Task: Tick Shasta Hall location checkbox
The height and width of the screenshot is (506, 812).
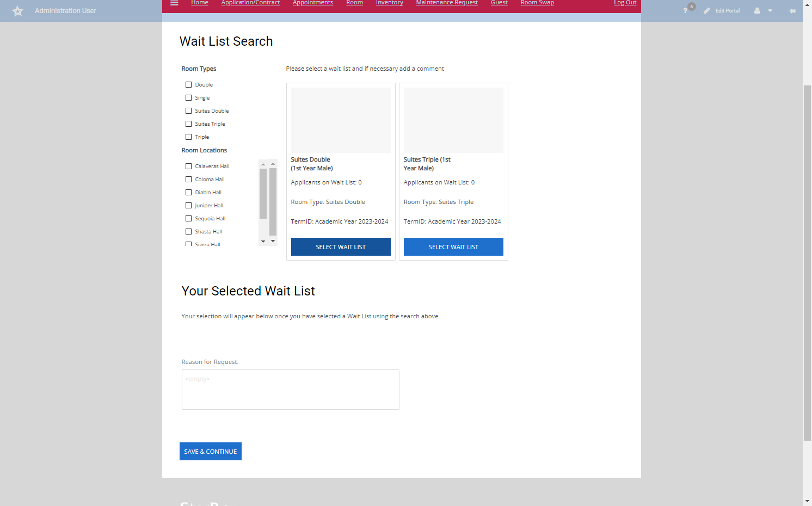Action: (188, 232)
